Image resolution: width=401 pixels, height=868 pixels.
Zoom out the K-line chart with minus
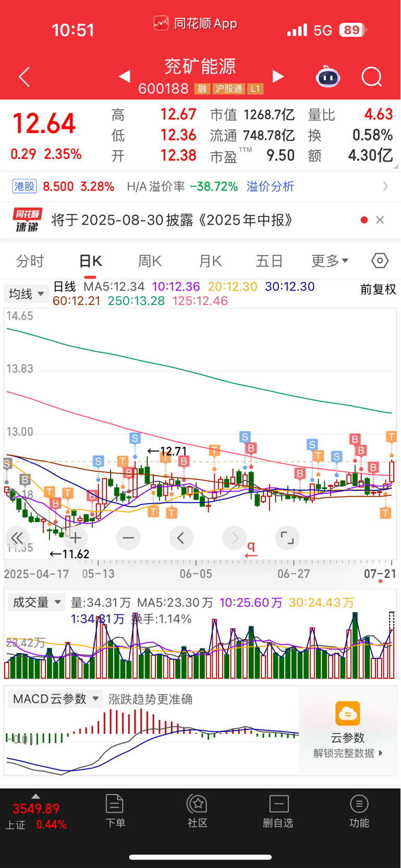pyautogui.click(x=128, y=537)
